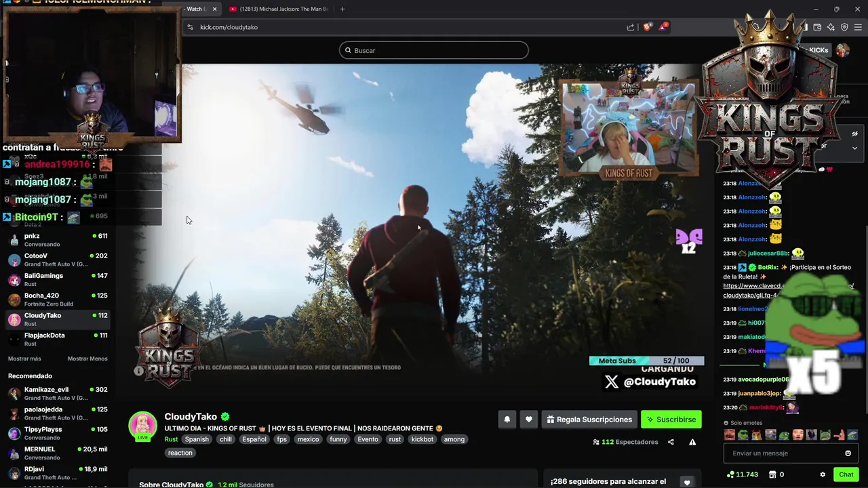This screenshot has height=488, width=868.
Task: Open chat settings gear icon
Action: pyautogui.click(x=823, y=474)
